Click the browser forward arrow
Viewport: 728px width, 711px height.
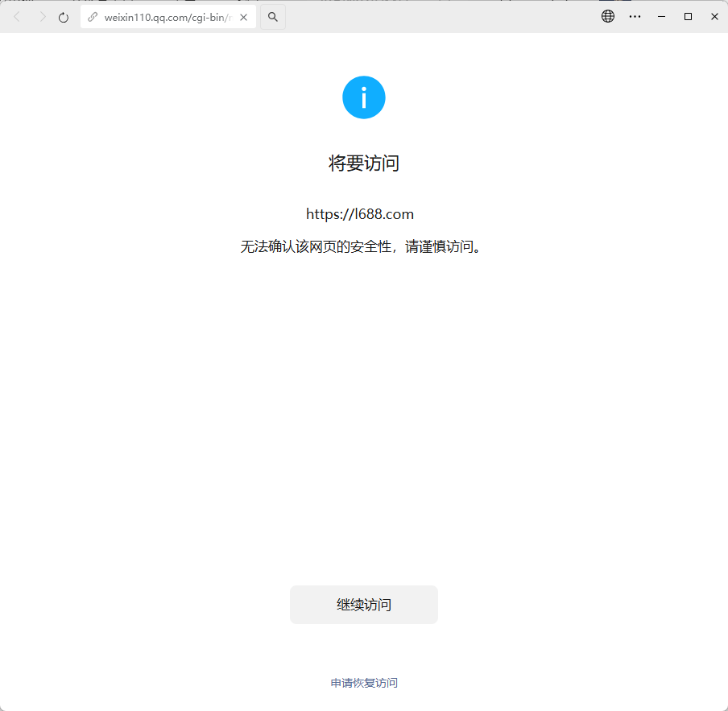[x=42, y=17]
